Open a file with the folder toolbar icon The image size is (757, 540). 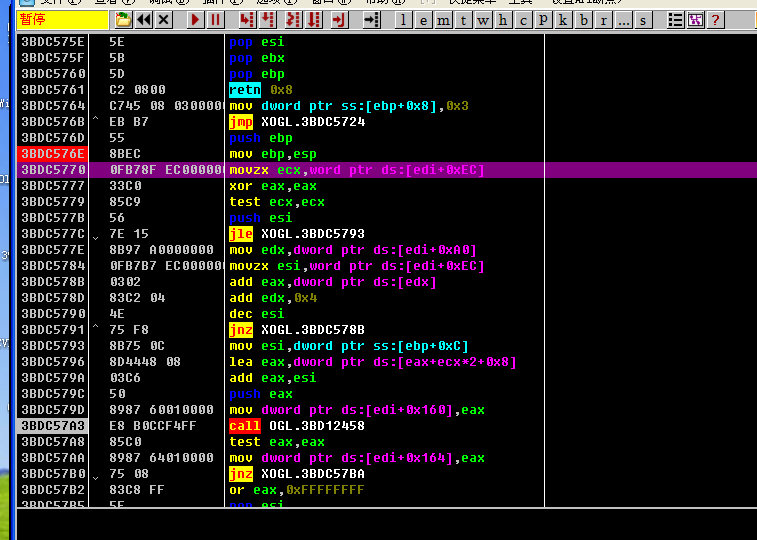(x=123, y=20)
